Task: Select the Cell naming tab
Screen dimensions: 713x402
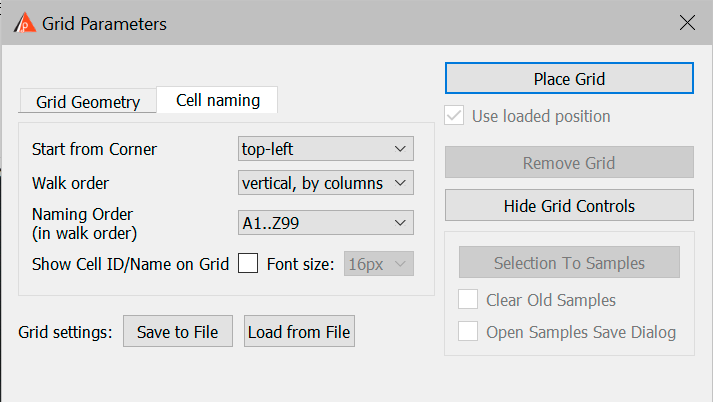Action: coord(217,100)
